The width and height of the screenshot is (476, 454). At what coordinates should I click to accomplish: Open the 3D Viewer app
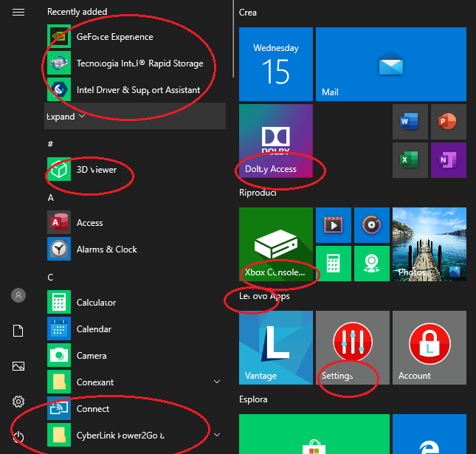point(135,170)
